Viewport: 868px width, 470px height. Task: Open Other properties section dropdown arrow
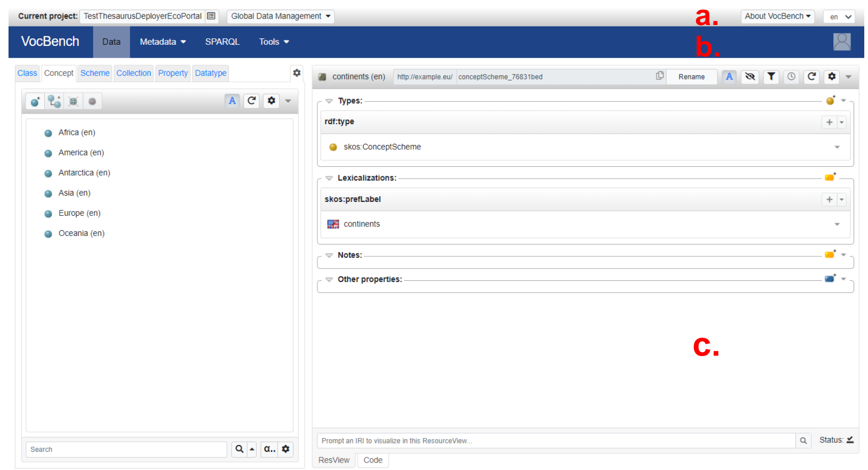click(x=844, y=279)
